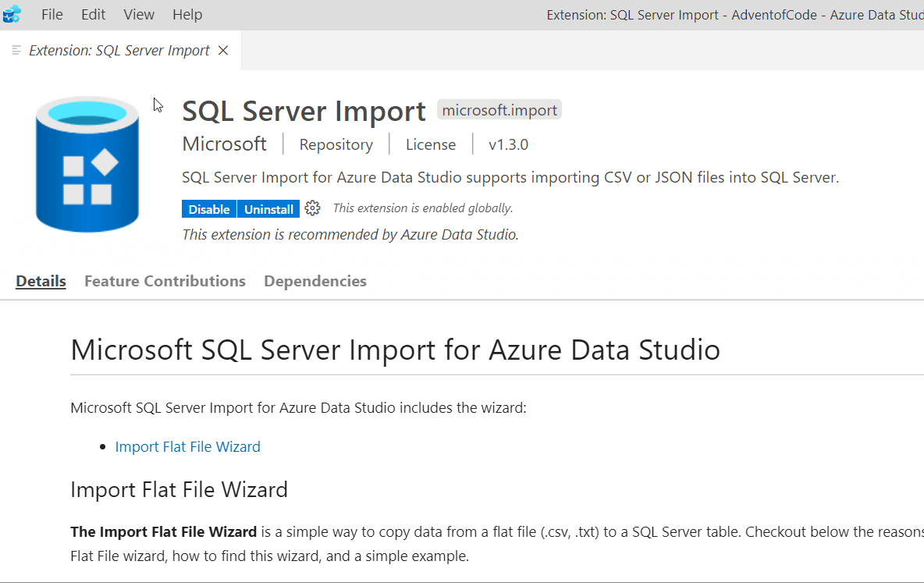Click the blue database extension logo
This screenshot has width=924, height=586.
click(87, 164)
